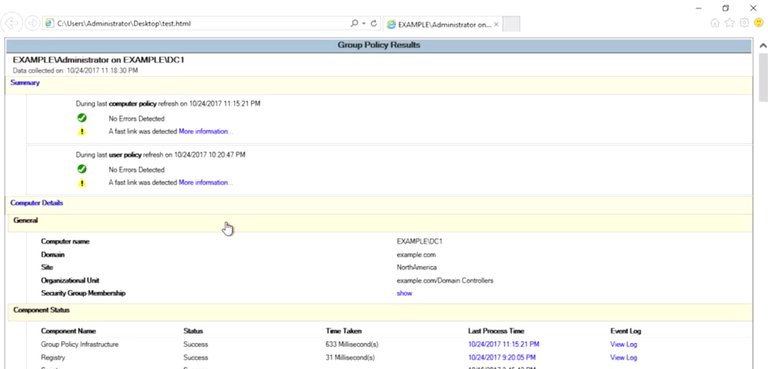The image size is (768, 369).
Task: Click the refresh icon in address bar
Action: pos(374,23)
